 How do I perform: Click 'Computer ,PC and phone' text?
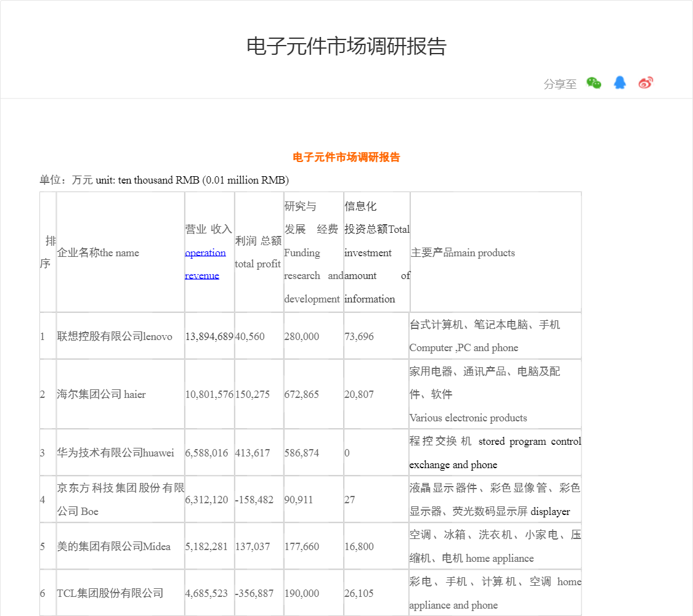point(464,348)
